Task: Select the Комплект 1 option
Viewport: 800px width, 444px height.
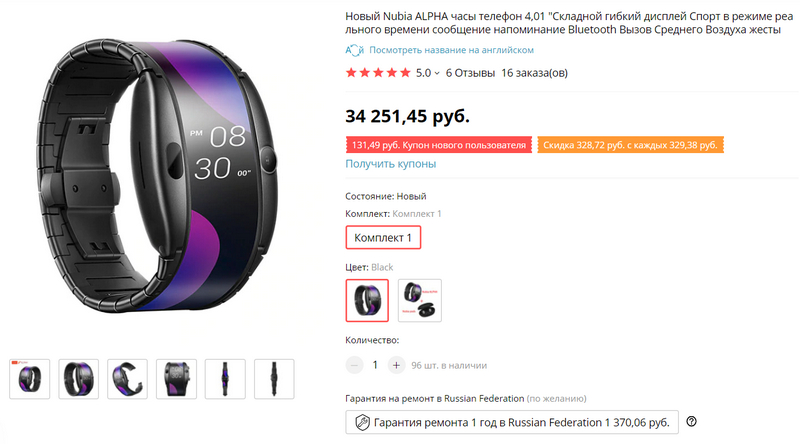Action: click(383, 238)
